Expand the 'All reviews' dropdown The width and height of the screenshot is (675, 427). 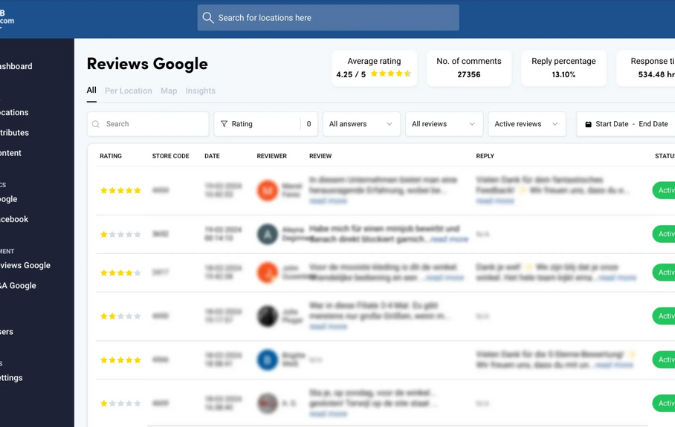pos(444,124)
